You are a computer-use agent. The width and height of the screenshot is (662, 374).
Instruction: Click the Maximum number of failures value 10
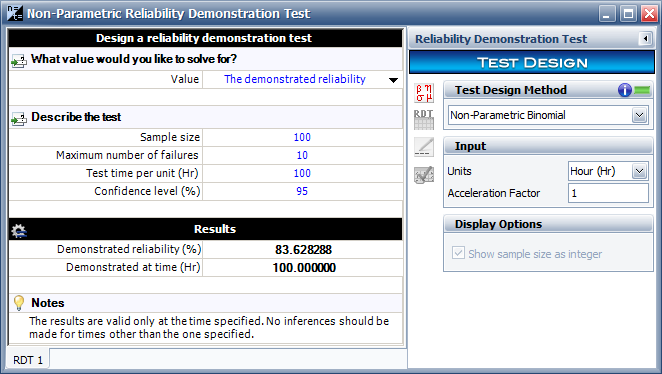tap(302, 155)
